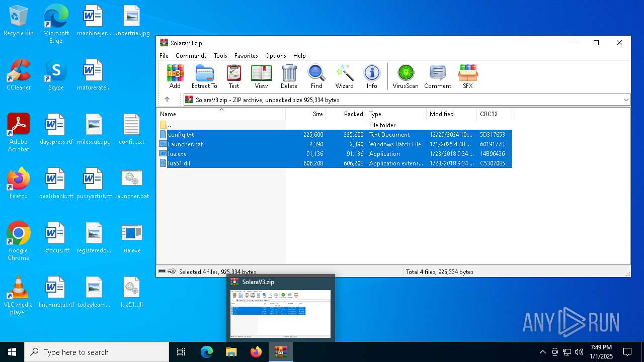Sort by the Name column header
The width and height of the screenshot is (644, 362).
coord(221,114)
